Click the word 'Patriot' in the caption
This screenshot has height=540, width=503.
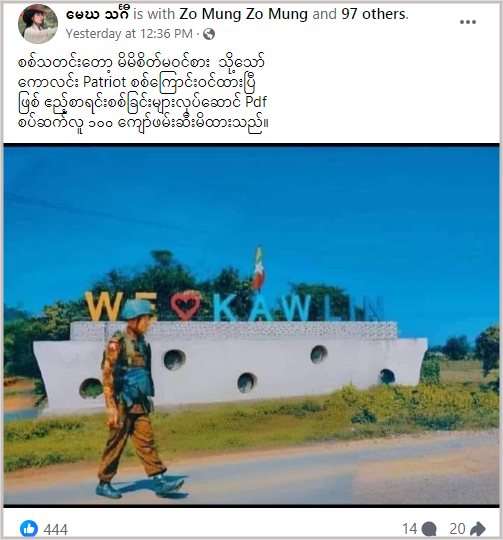(x=105, y=82)
